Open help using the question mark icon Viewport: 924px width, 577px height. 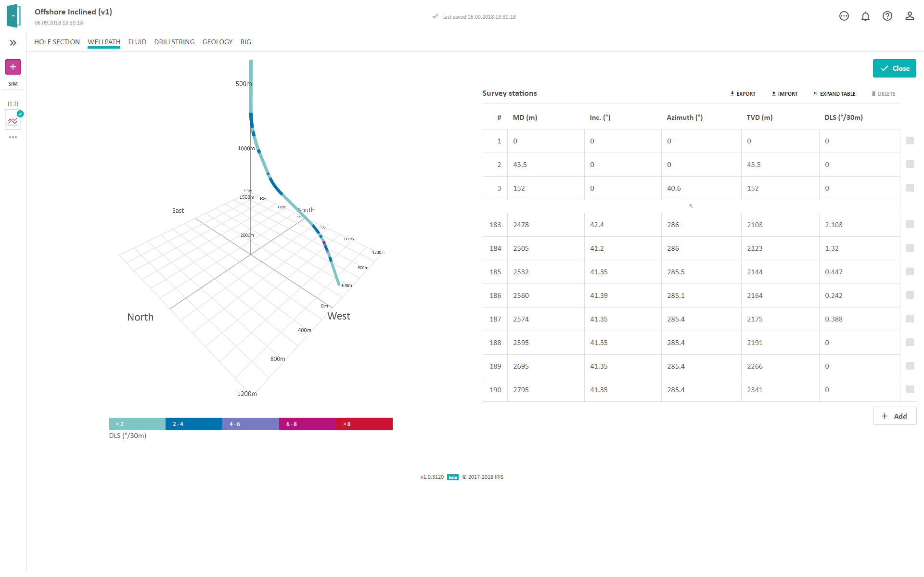(x=887, y=16)
